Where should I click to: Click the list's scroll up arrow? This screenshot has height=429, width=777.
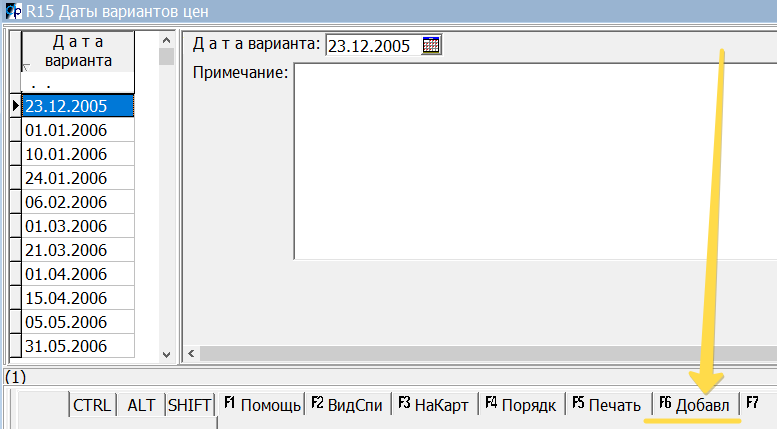coord(166,40)
